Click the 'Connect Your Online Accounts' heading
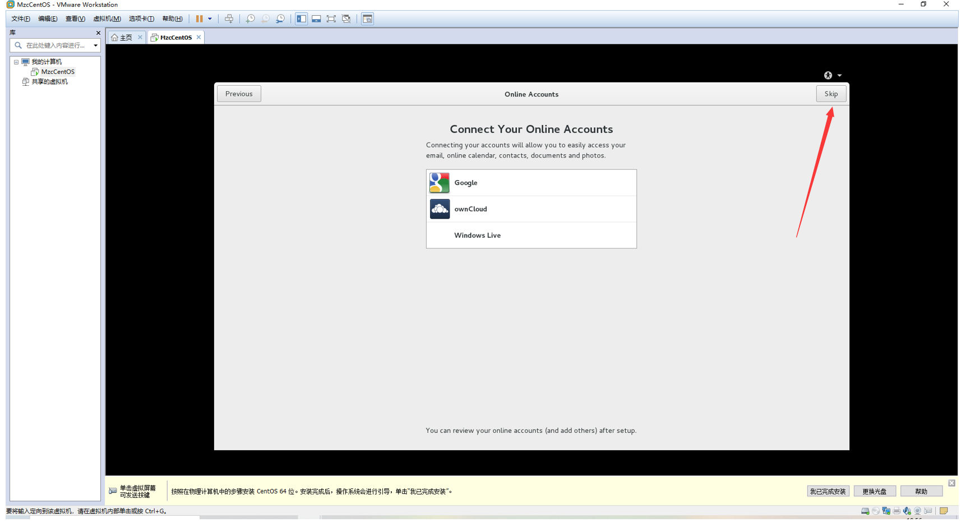980x531 pixels. 531,129
